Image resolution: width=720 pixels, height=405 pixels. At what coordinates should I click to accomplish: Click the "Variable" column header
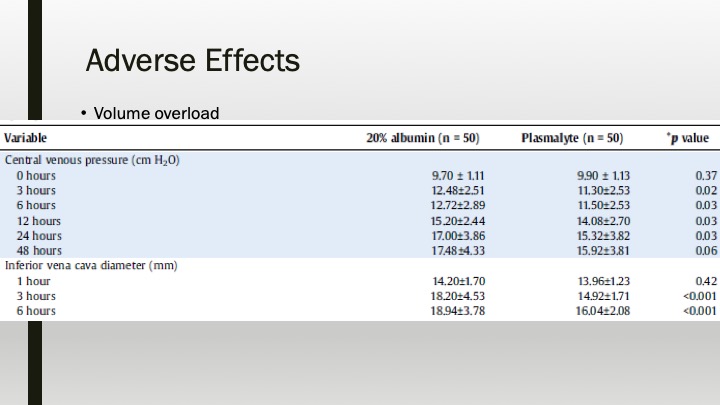tap(26, 138)
